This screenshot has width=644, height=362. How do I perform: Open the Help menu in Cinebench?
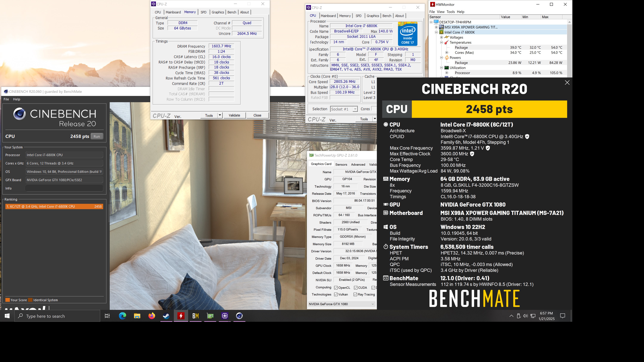pos(17,99)
